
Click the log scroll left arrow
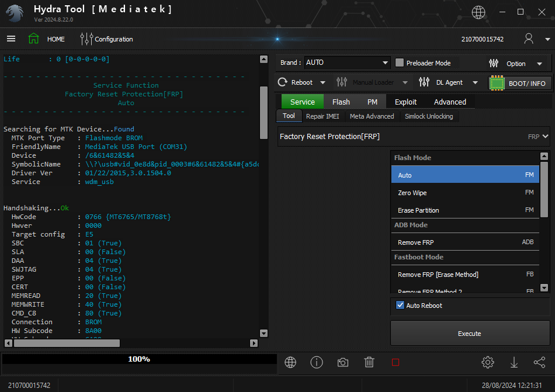[8, 343]
